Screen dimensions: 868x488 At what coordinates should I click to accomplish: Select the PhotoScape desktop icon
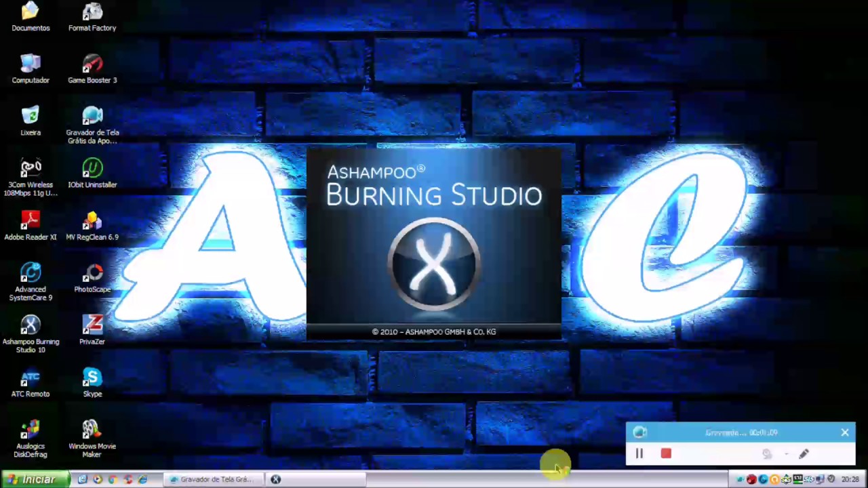[92, 277]
